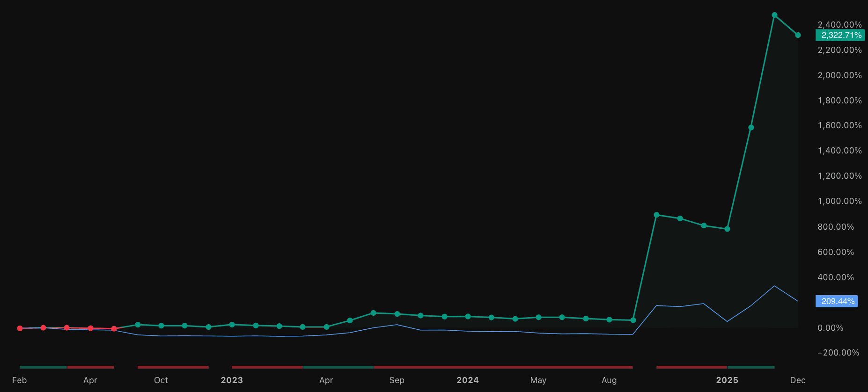Click the 2025 label on time axis
The height and width of the screenshot is (392, 868).
click(727, 380)
